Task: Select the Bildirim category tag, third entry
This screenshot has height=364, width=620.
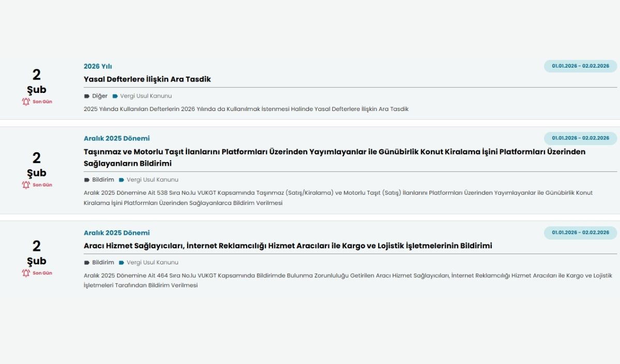Action: coord(102,262)
